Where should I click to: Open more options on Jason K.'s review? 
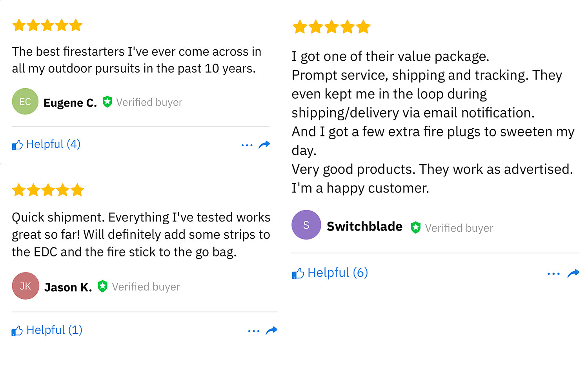tap(254, 331)
